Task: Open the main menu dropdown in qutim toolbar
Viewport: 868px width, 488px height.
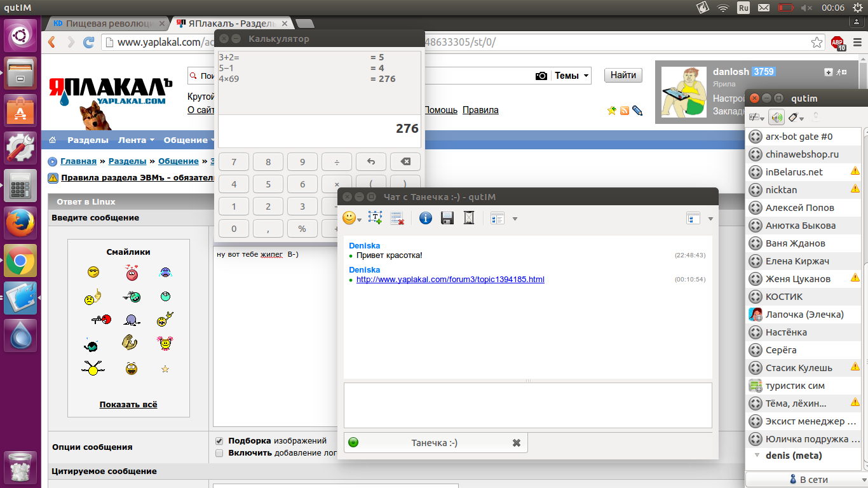Action: point(756,118)
